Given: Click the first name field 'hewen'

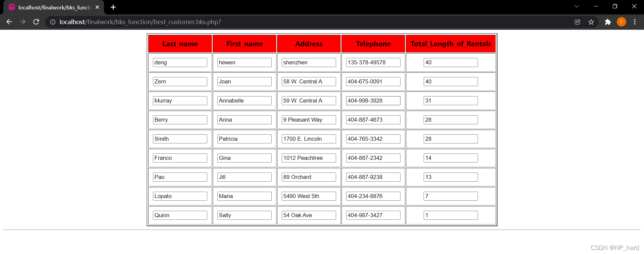Looking at the screenshot, I should point(245,62).
